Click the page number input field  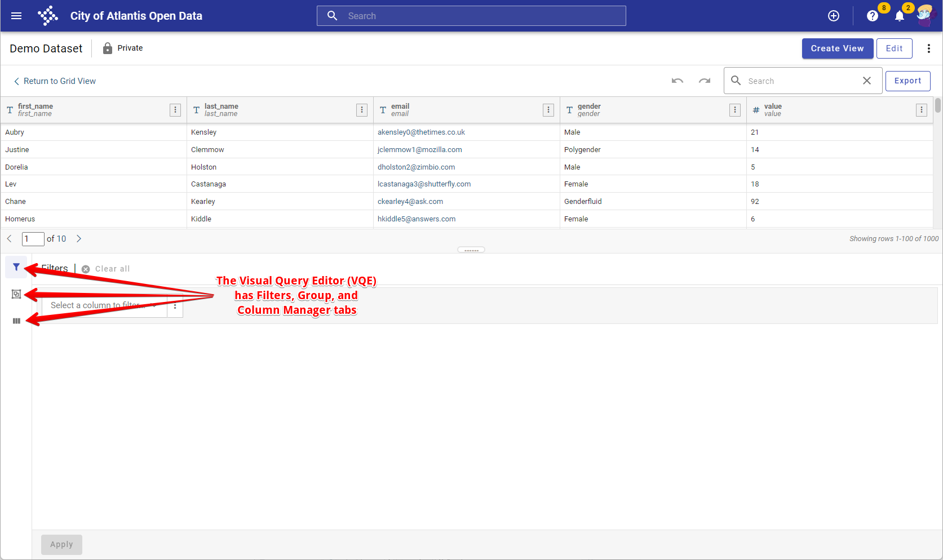pyautogui.click(x=33, y=238)
